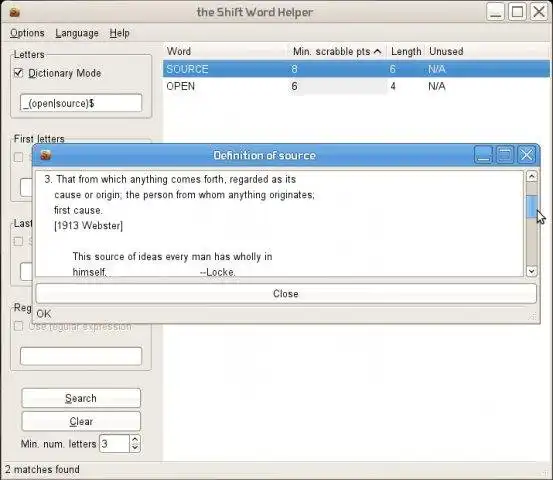Click the Clear button
The width and height of the screenshot is (553, 480).
81,421
